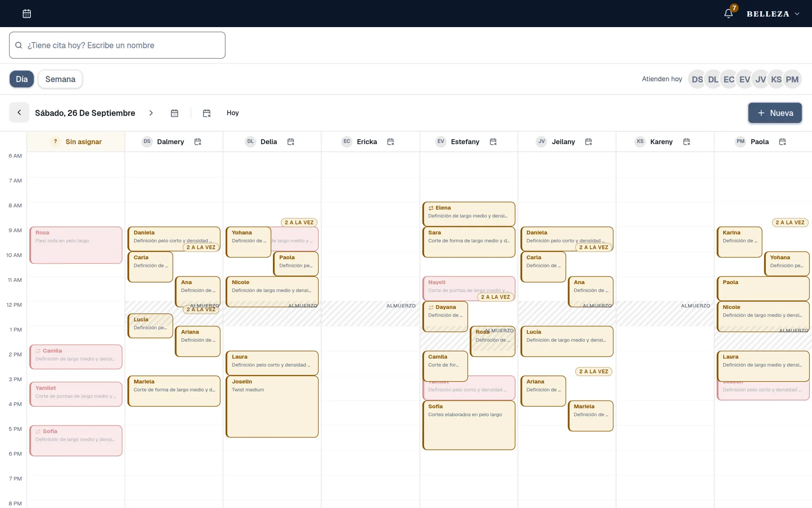The width and height of the screenshot is (812, 508).
Task: Click the DL avatar in Delia header
Action: 250,142
